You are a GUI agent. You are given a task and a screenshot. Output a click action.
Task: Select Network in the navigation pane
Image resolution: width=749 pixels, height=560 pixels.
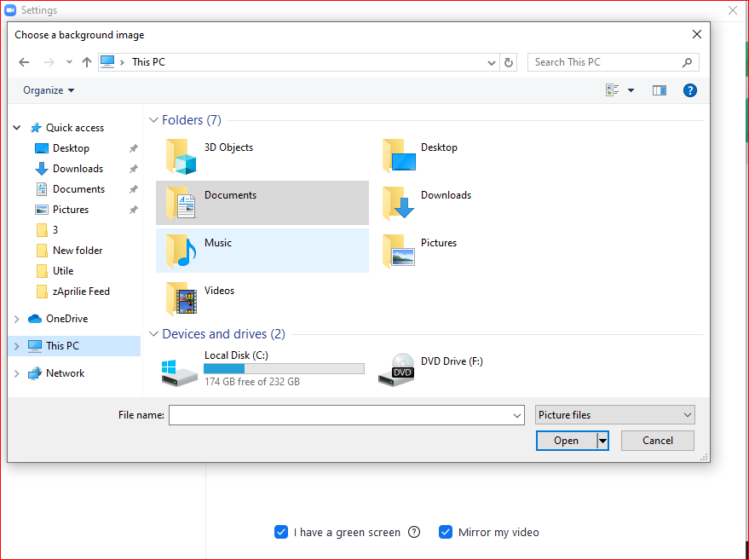click(65, 373)
